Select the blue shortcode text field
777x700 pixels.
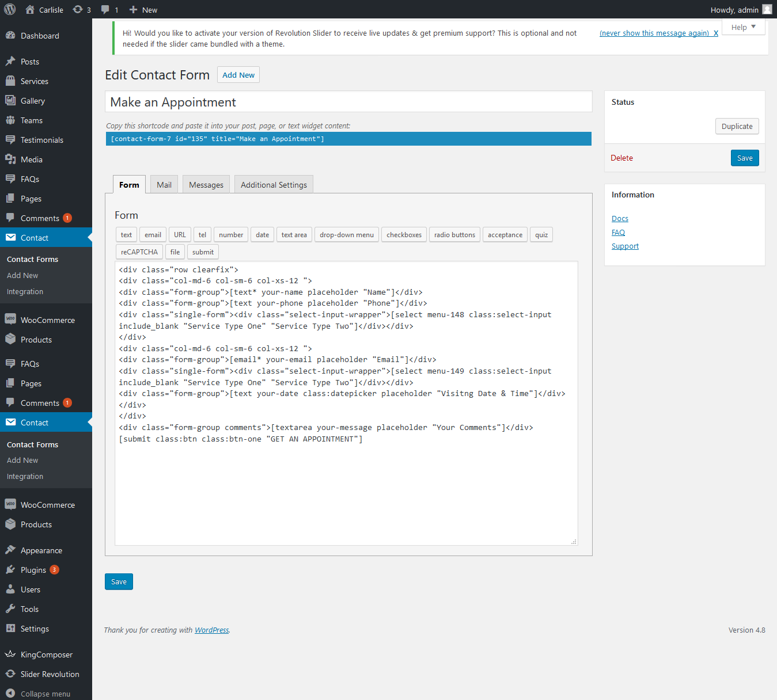(x=348, y=139)
